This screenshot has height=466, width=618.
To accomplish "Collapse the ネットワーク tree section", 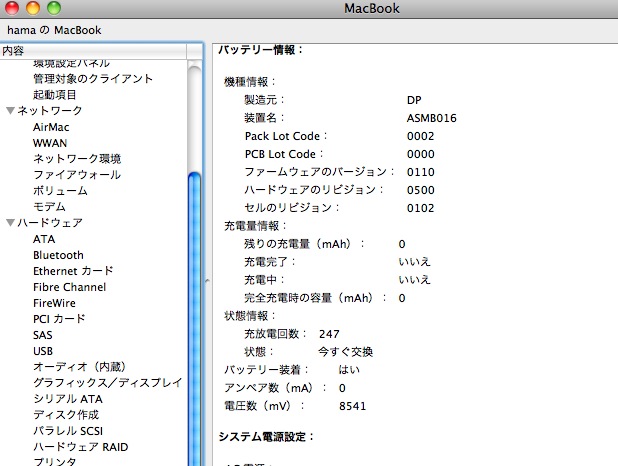I will coord(11,110).
